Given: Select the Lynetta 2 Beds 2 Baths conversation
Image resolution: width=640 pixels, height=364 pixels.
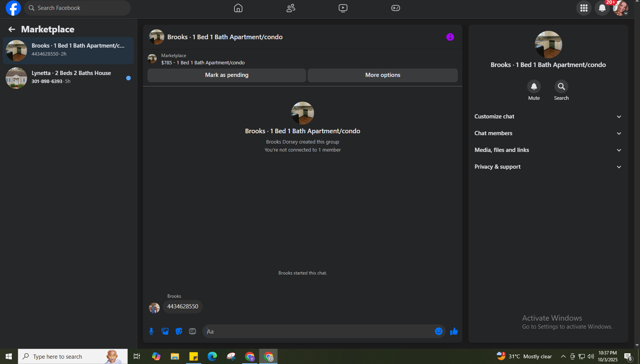Looking at the screenshot, I should [x=68, y=78].
